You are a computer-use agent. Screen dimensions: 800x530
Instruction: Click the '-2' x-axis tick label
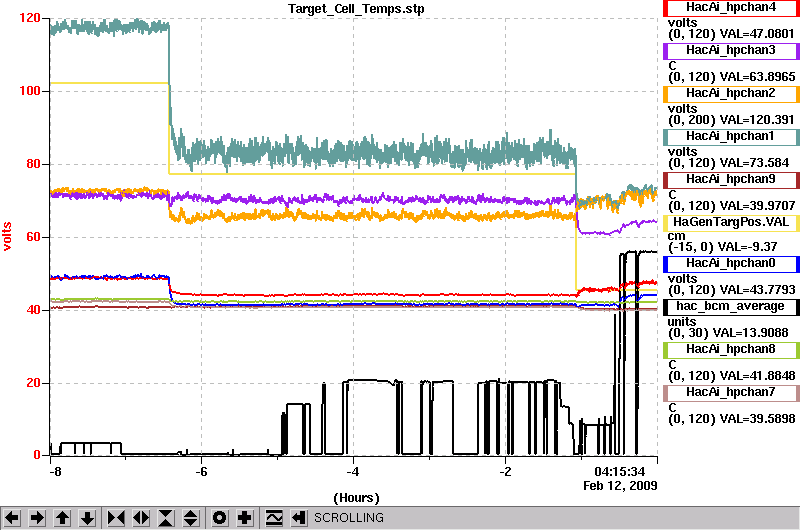click(505, 472)
